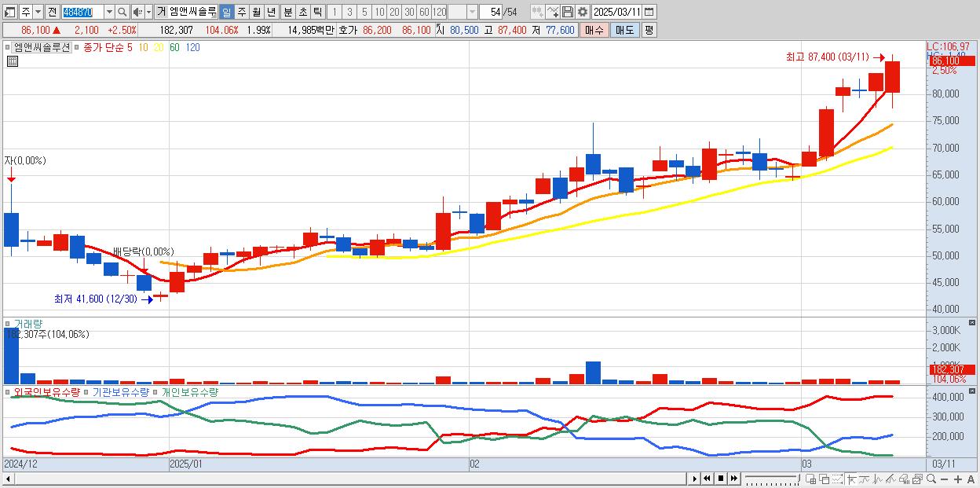Click the 120-day moving average label

tap(192, 47)
